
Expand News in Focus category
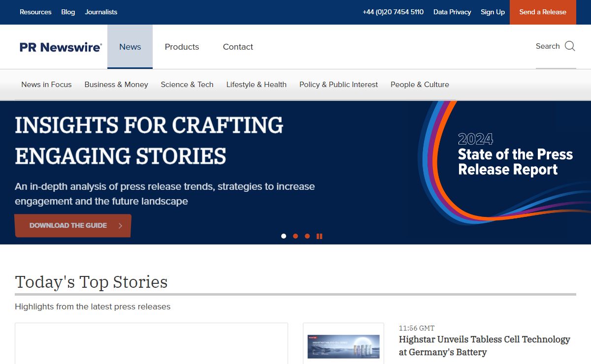(46, 85)
